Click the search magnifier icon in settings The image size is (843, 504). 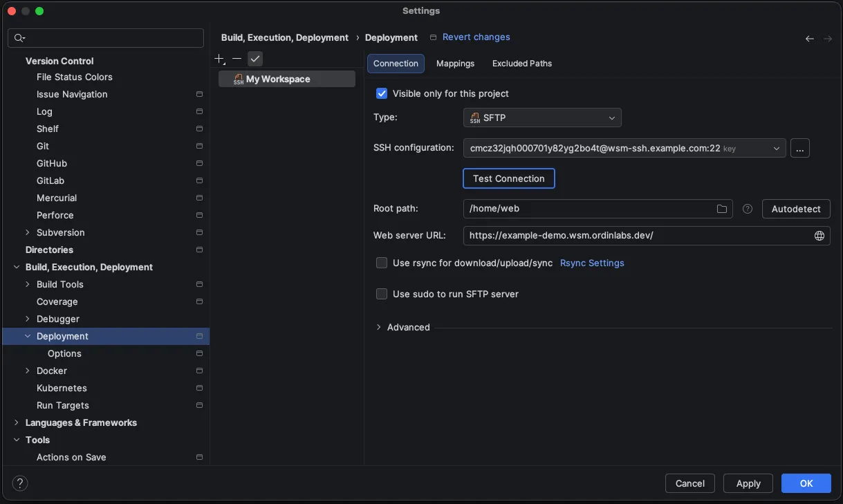[19, 38]
